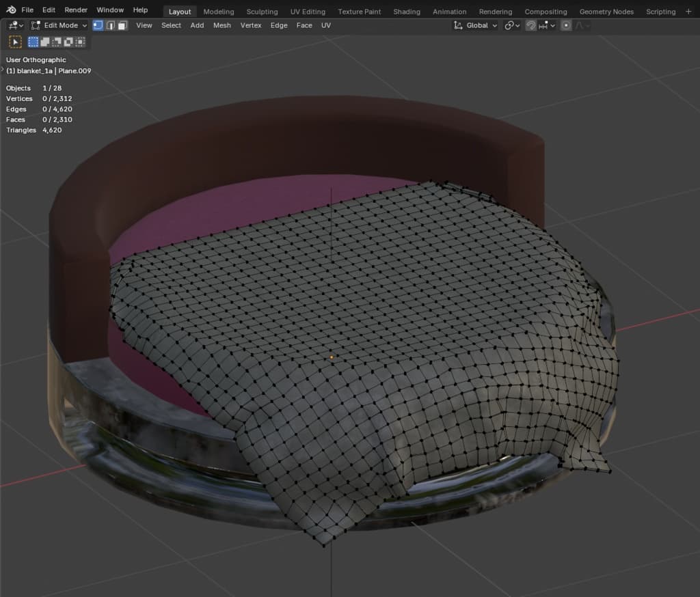Choose the Intersect selection mode icon
Viewport: 700px width, 597px height.
click(80, 42)
